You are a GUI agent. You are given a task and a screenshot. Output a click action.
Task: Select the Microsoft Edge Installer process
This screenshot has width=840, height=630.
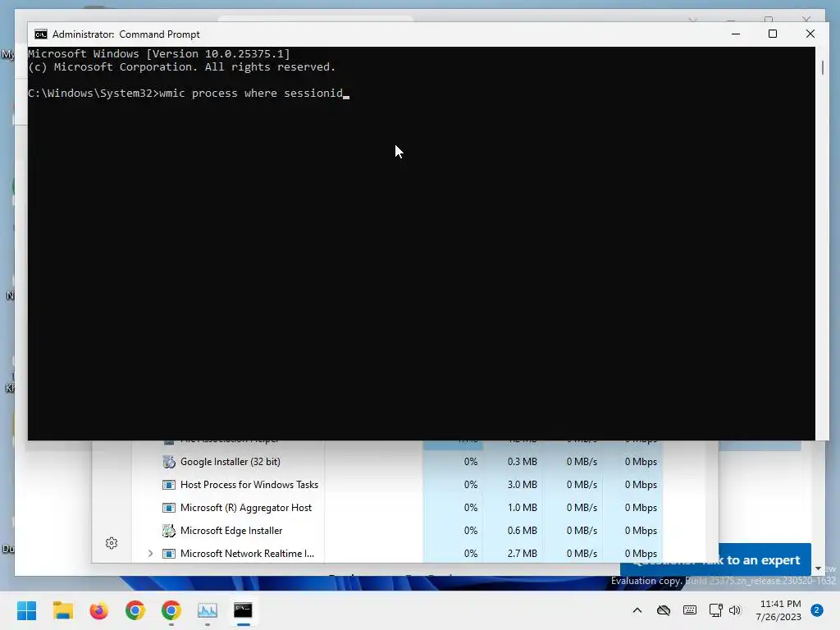231,531
